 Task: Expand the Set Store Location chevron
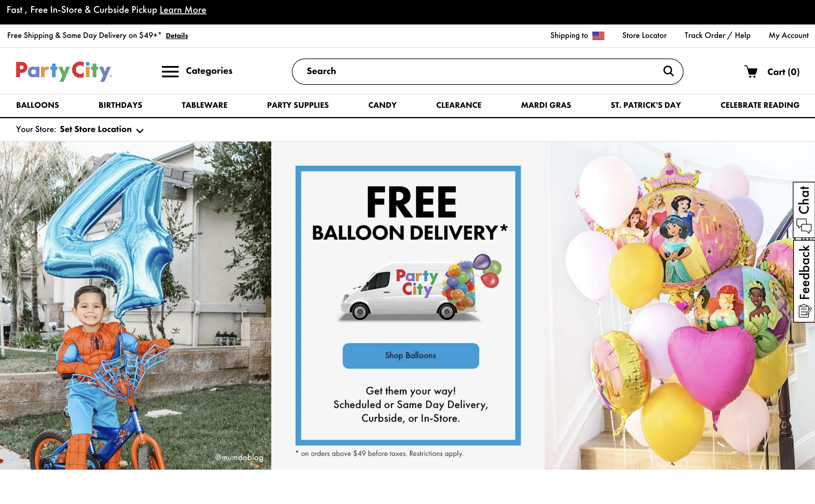click(140, 131)
